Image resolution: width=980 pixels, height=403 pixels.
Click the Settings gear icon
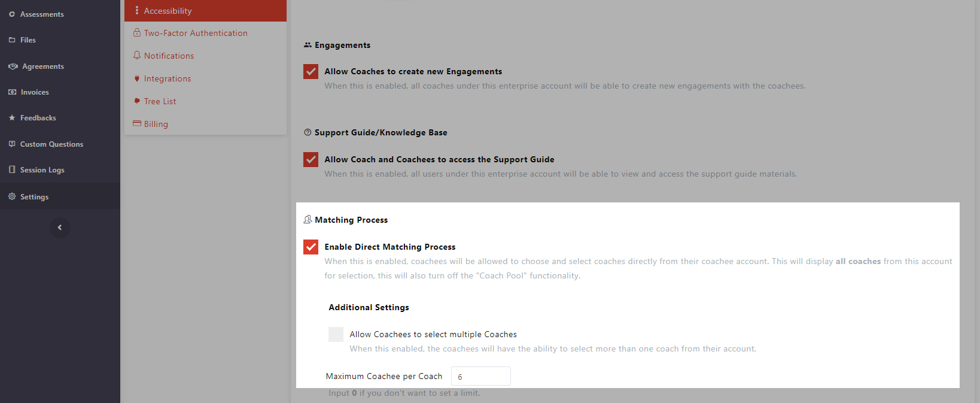click(12, 196)
